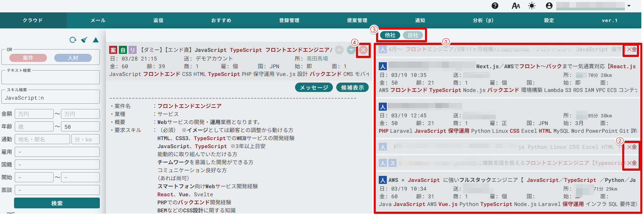Click the user account avatar icon

[x=549, y=6]
